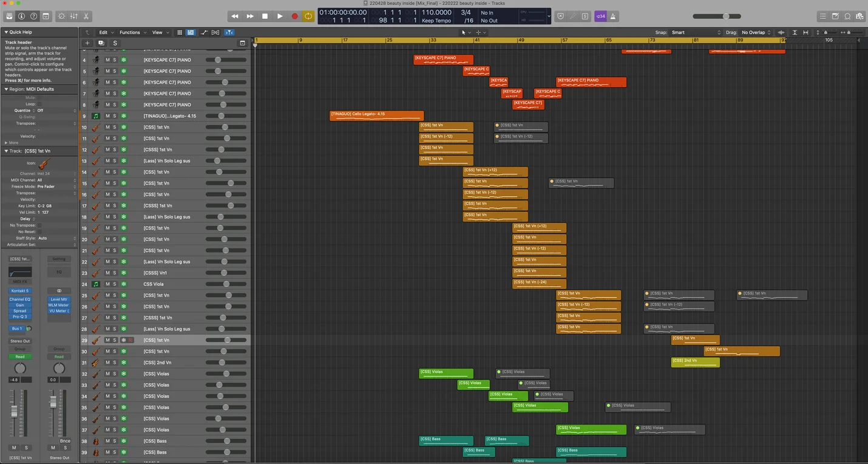This screenshot has height=464, width=868.
Task: Click the volume slider on track 24 CSS Viola
Action: tap(226, 284)
